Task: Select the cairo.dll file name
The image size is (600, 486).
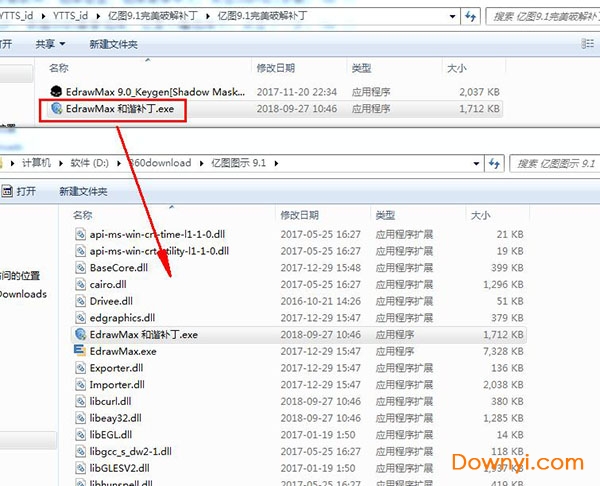Action: click(108, 284)
